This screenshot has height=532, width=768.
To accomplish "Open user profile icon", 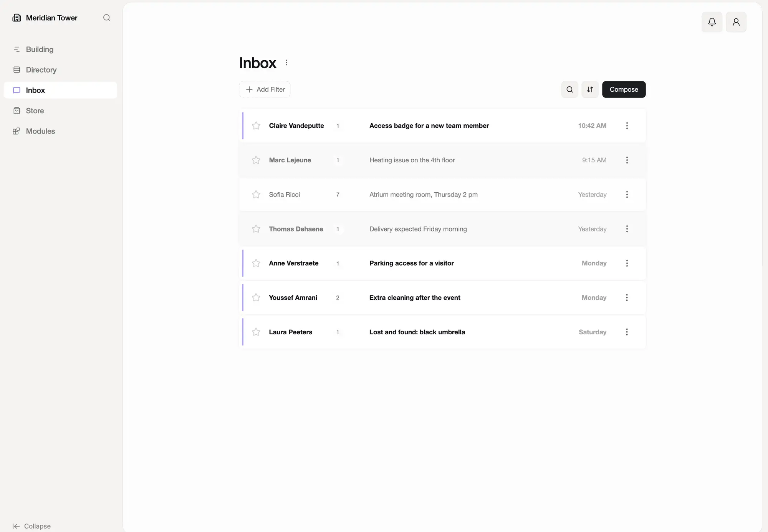I will [x=736, y=22].
